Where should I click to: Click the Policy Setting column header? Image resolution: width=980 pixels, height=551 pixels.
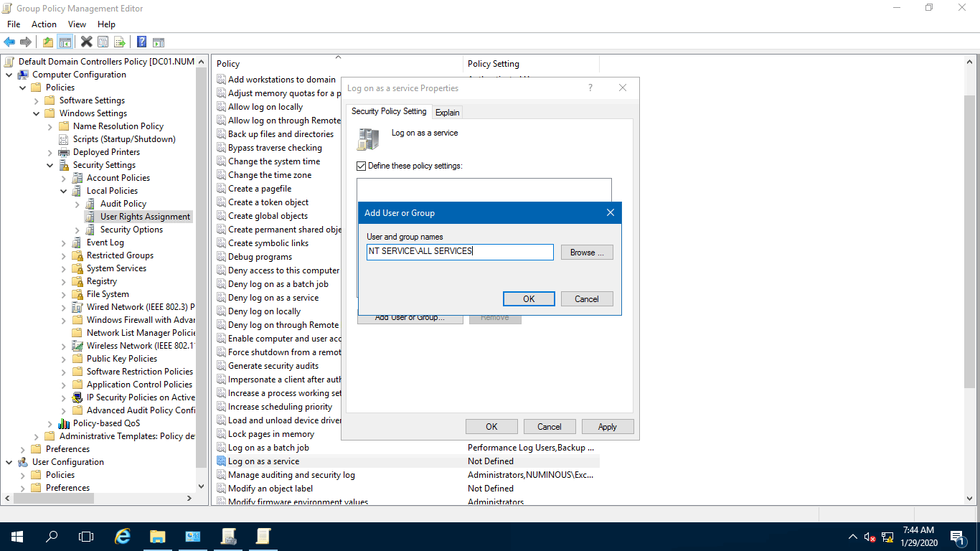(x=532, y=64)
